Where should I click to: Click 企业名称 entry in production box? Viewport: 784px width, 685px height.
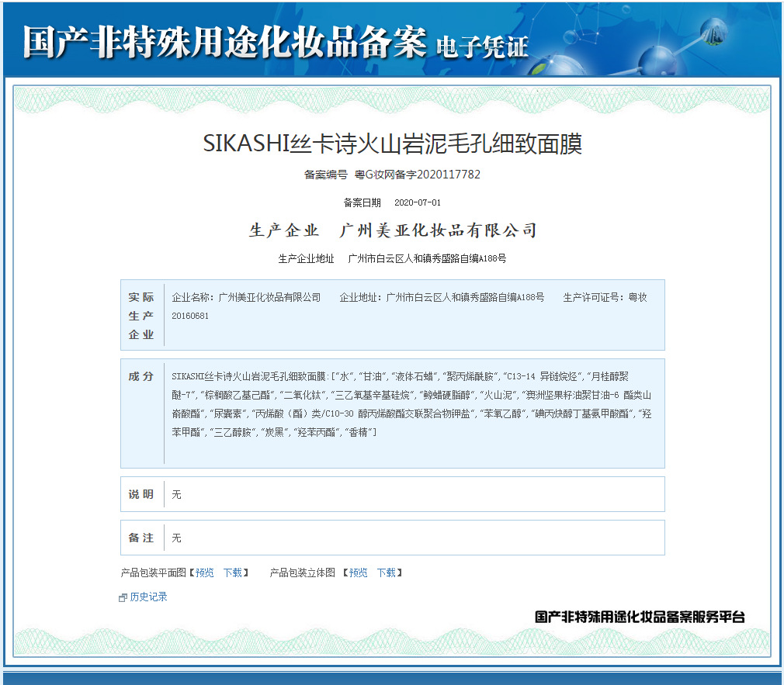246,297
